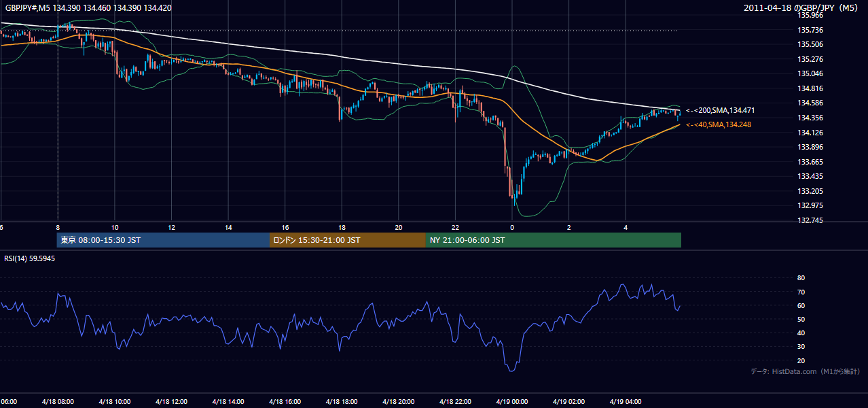Click the bottom time label 4/18 08:00
868x408 pixels.
(58, 402)
